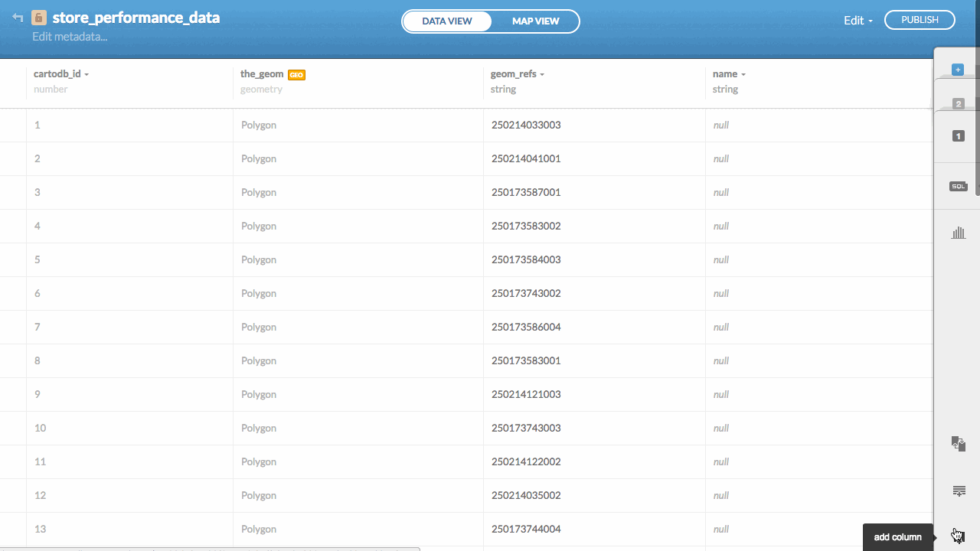Select layer 2 in the sidebar

[958, 103]
